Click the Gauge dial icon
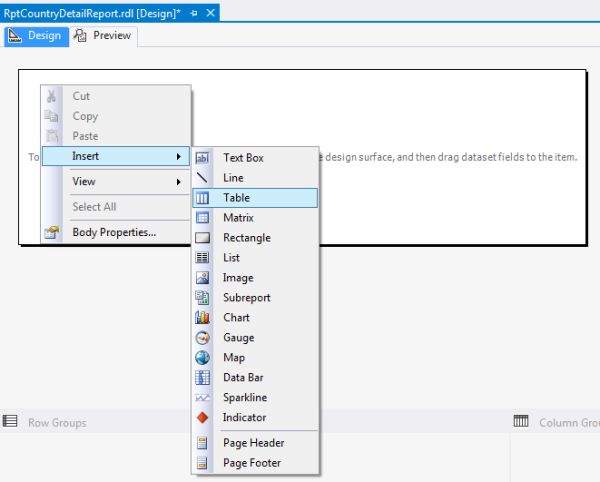 click(x=202, y=337)
